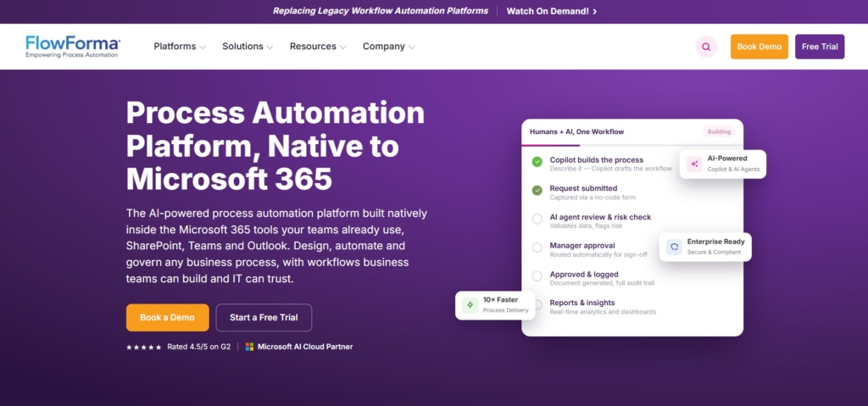Click the Book a Demo hero button
The image size is (868, 406).
167,317
